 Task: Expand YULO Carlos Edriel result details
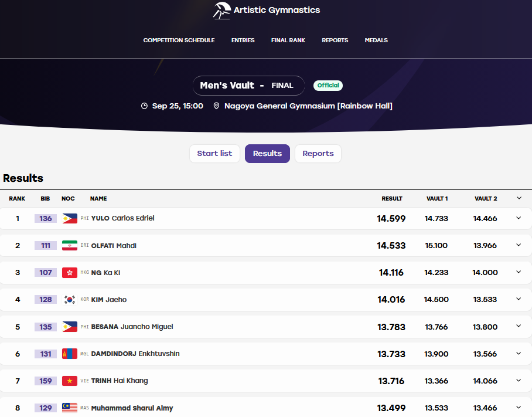pos(519,218)
